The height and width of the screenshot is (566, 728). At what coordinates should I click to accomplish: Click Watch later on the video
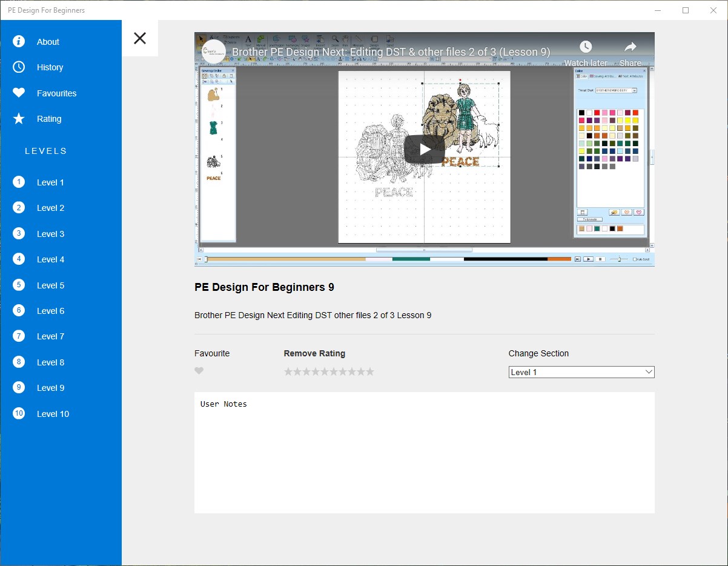[586, 53]
